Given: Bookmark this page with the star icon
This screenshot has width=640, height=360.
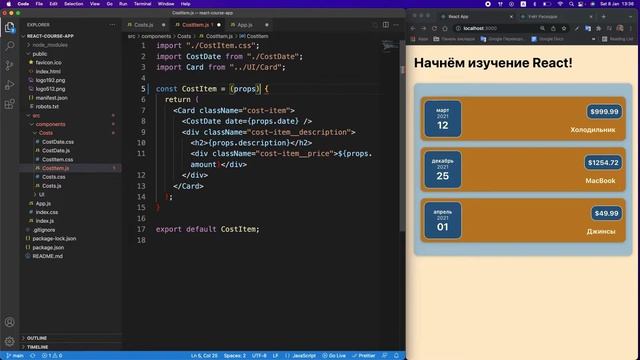Looking at the screenshot, I should coord(564,28).
